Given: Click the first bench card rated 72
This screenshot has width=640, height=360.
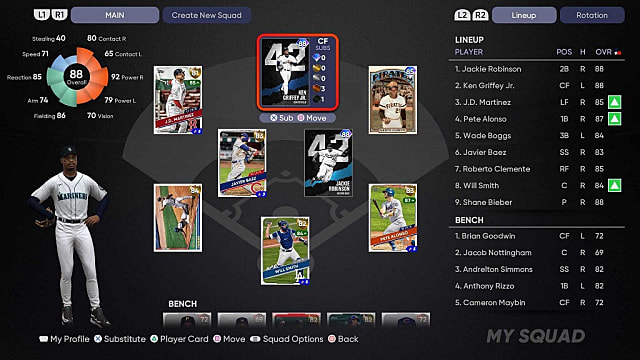Looking at the screenshot, I should pos(187,320).
